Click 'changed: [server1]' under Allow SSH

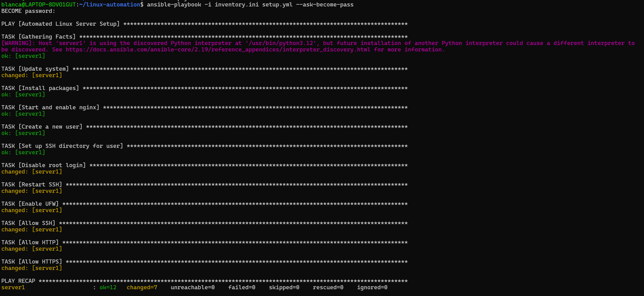pyautogui.click(x=32, y=230)
